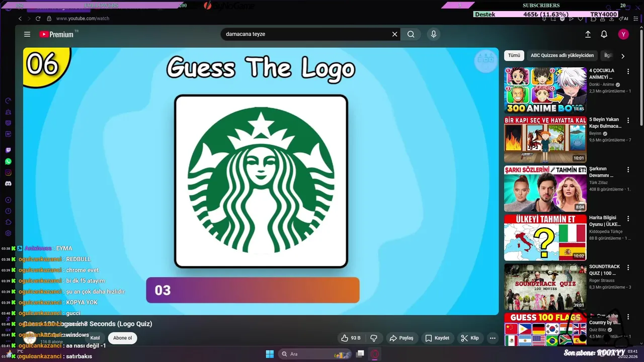Open options menu for Harita Bilgisi Oyunu video
This screenshot has height=362, width=644.
[628, 219]
